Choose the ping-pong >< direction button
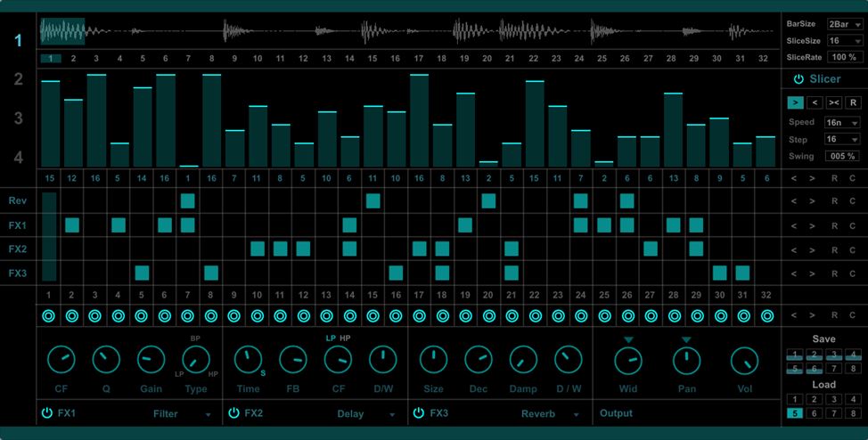Viewport: 868px width, 440px height. click(x=833, y=102)
